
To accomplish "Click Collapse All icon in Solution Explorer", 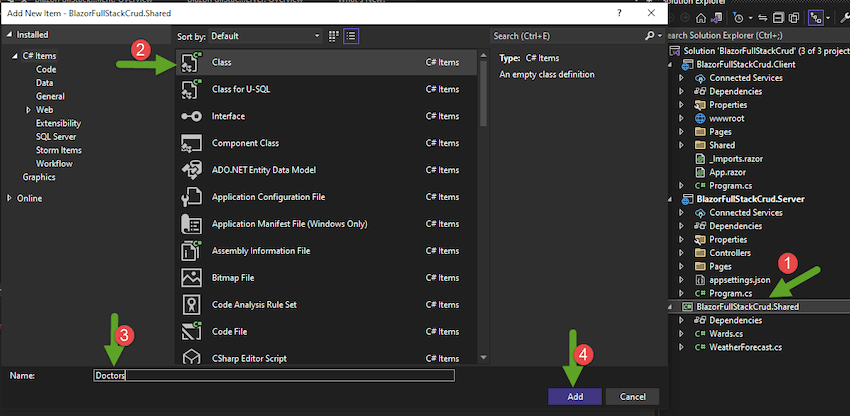I will [778, 18].
